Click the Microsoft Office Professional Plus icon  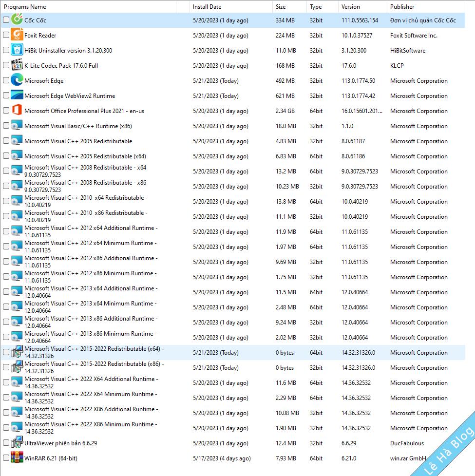pyautogui.click(x=17, y=110)
